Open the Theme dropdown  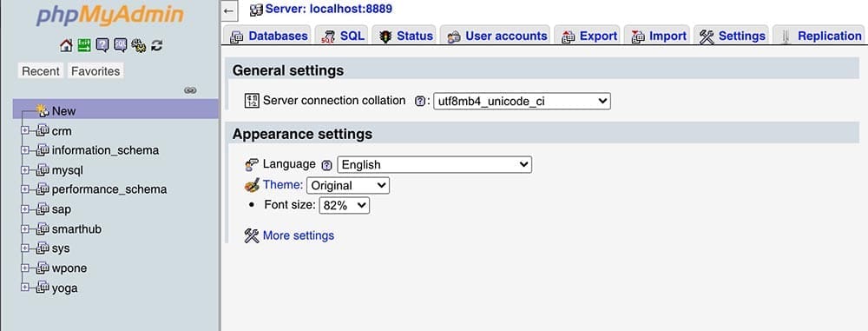348,185
